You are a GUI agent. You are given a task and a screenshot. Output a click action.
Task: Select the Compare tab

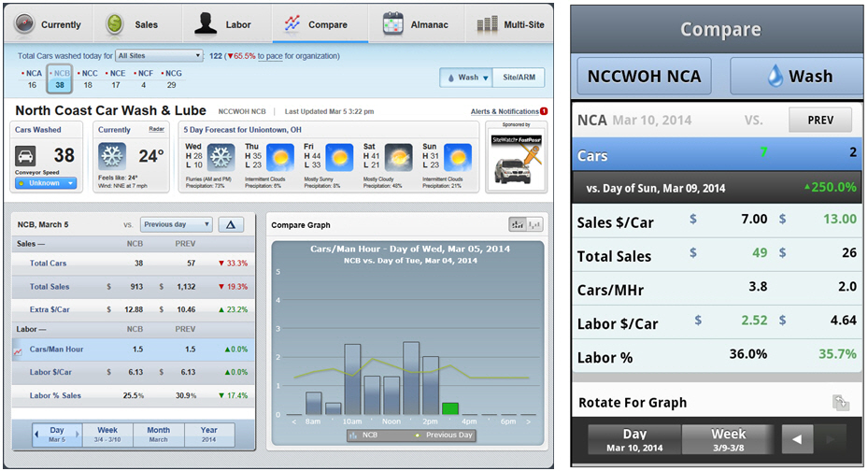tap(320, 23)
